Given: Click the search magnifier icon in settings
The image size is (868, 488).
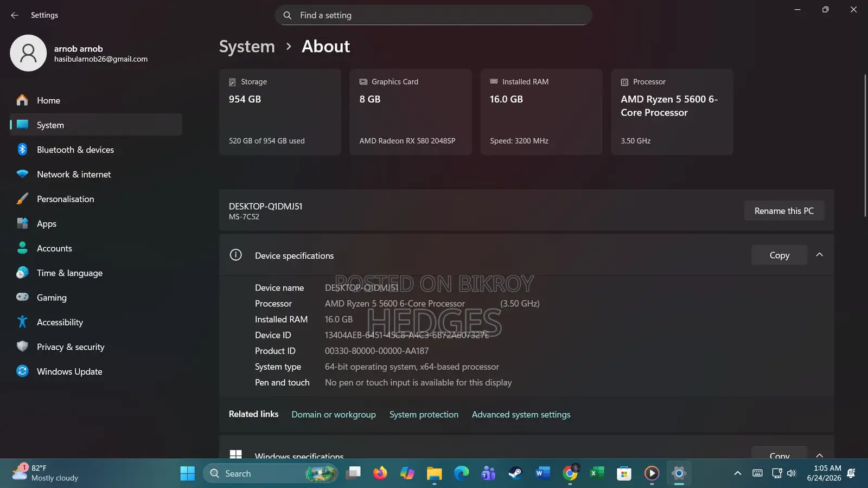Looking at the screenshot, I should pos(288,15).
